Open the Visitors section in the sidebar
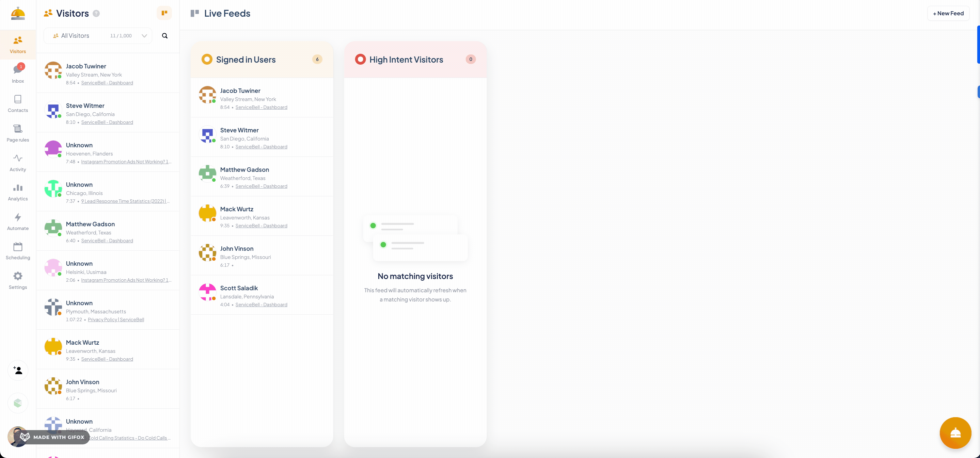Image resolution: width=980 pixels, height=458 pixels. click(x=18, y=45)
